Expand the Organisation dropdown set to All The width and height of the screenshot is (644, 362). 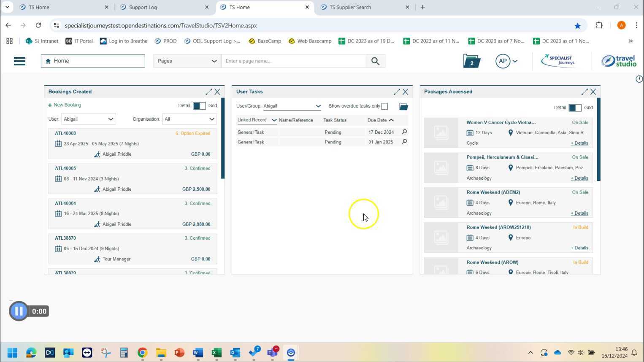point(189,119)
